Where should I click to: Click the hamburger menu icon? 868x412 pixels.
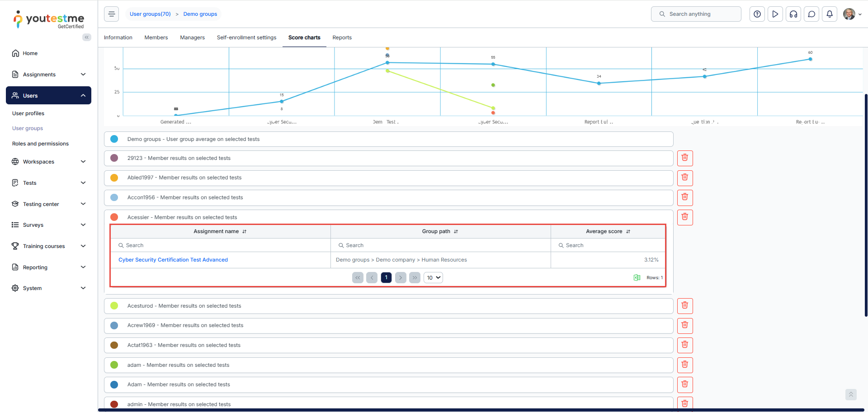[111, 14]
